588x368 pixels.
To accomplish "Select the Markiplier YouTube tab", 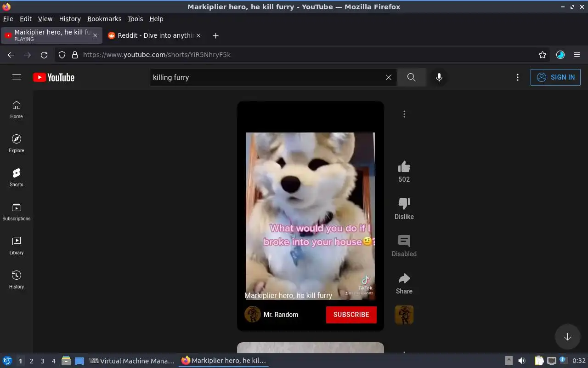I will click(x=51, y=35).
